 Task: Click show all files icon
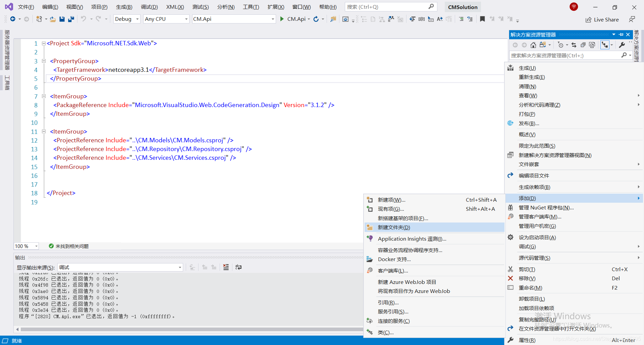click(592, 45)
